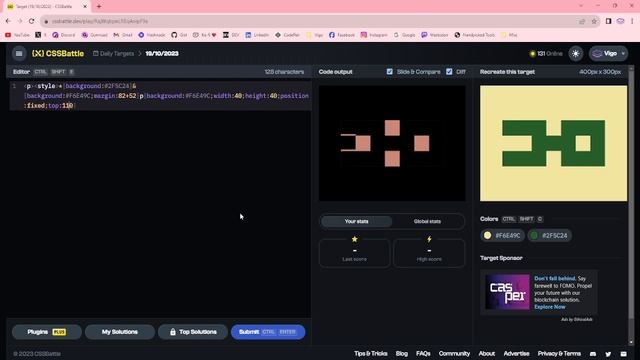This screenshot has height=360, width=640.
Task: Reload the page with browser refresh
Action: [x=31, y=21]
